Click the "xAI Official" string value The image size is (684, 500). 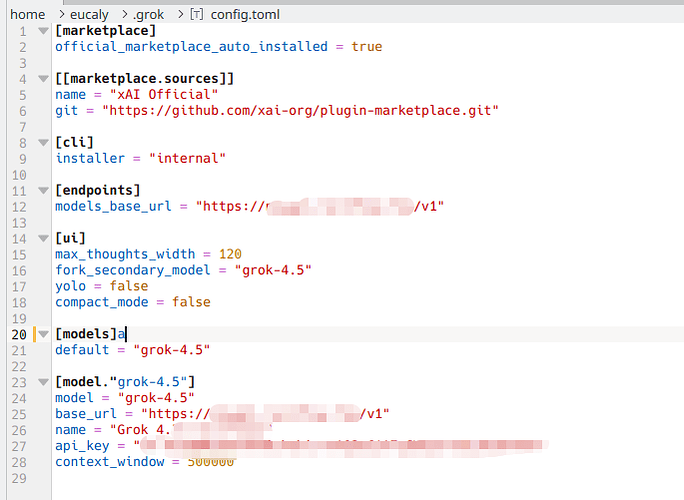coord(164,95)
